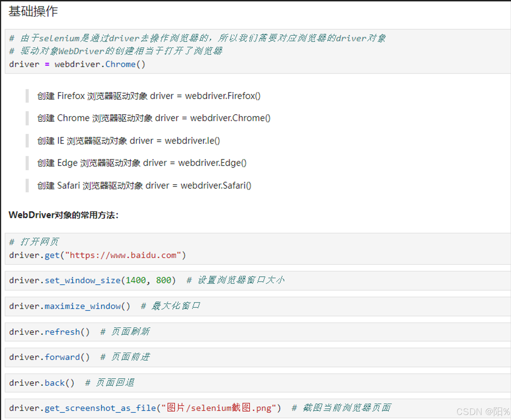This screenshot has height=420, width=511.
Task: Click the WebDriver对象的常用方法 bold heading
Action: (x=63, y=215)
